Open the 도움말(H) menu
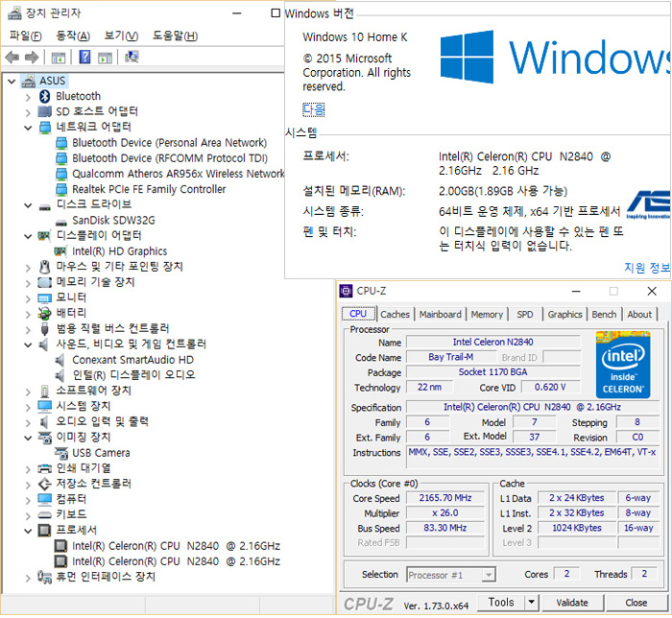The image size is (672, 618). [175, 36]
